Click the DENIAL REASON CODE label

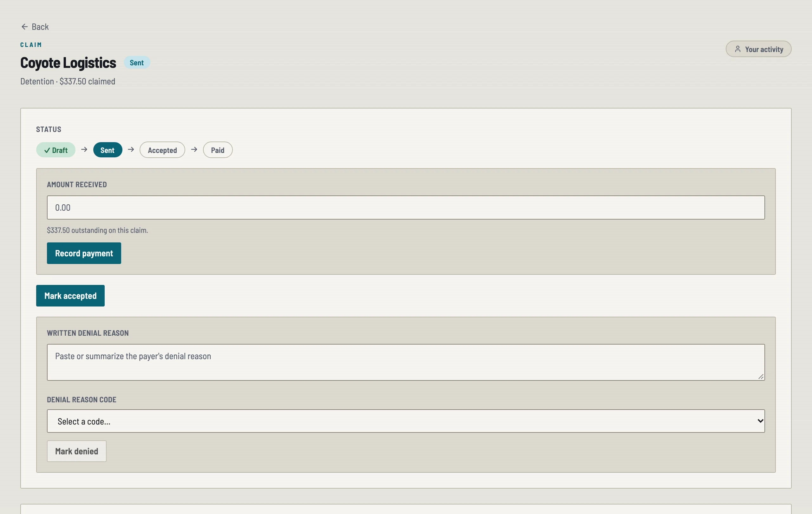tap(82, 400)
